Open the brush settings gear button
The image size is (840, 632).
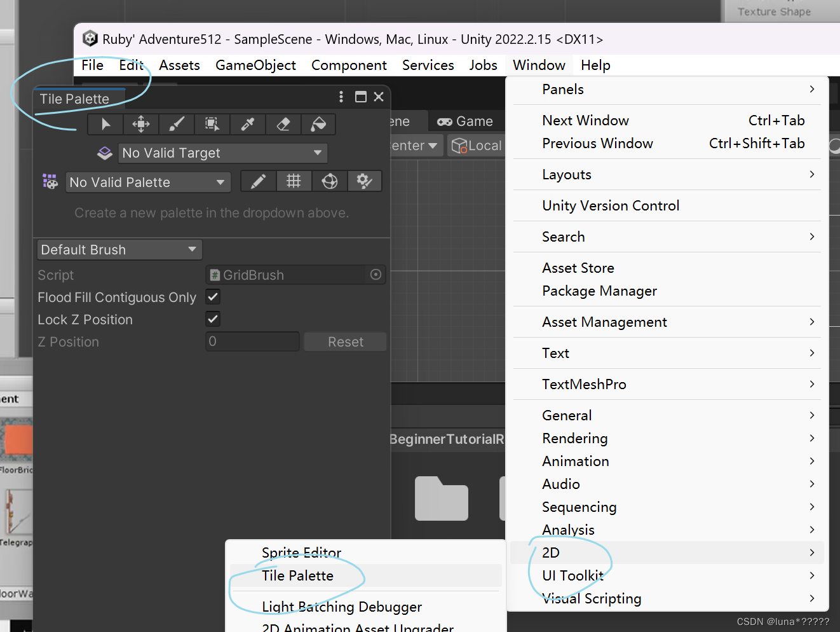(364, 182)
